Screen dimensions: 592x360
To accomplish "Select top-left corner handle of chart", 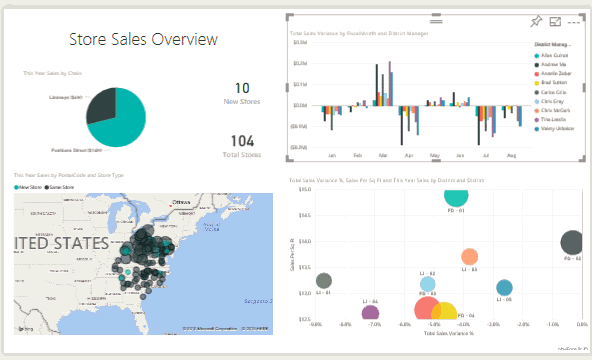I will pyautogui.click(x=290, y=17).
